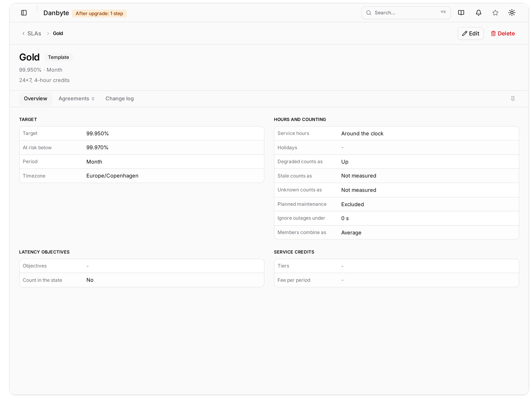Click the Fee per period label

(294, 280)
